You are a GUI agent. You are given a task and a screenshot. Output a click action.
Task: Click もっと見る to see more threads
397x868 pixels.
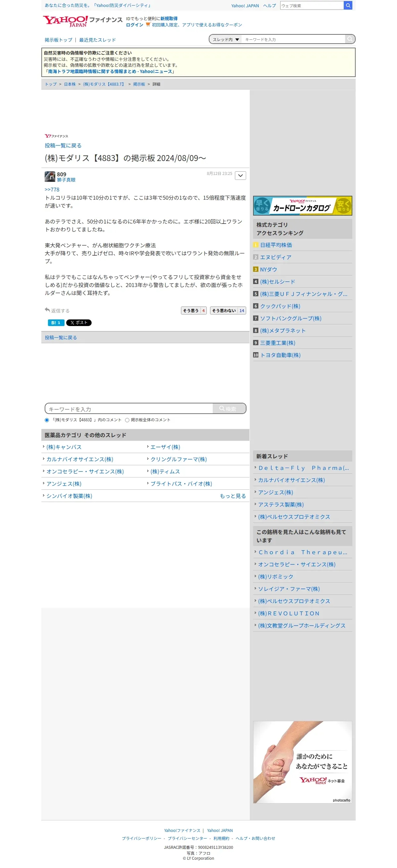click(x=233, y=496)
